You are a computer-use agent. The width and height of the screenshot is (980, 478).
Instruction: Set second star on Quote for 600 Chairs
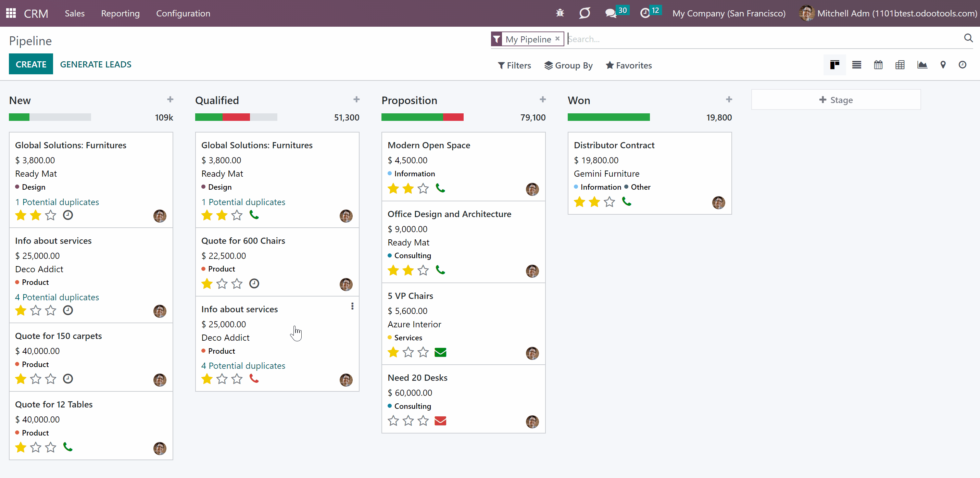[x=222, y=284]
